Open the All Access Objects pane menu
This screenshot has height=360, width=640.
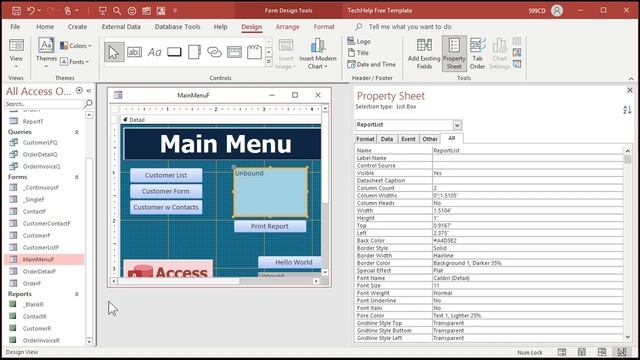[x=79, y=91]
